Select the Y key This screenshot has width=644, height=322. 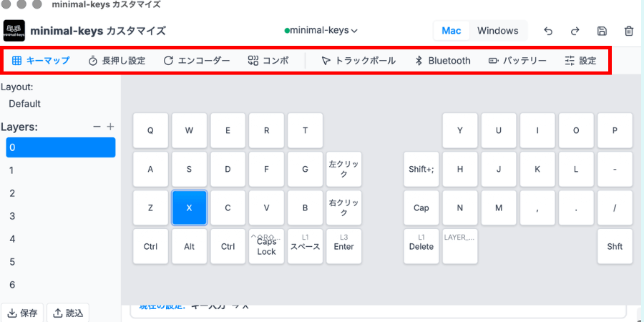[x=460, y=131]
